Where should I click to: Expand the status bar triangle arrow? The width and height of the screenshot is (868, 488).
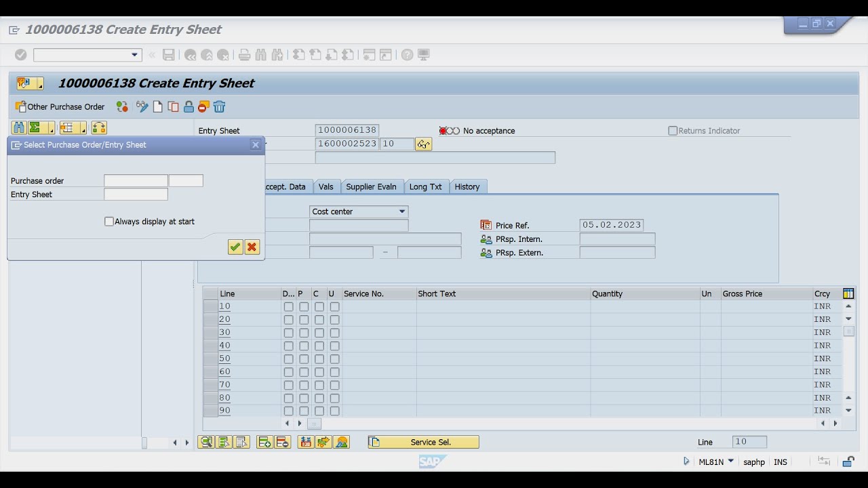[686, 462]
